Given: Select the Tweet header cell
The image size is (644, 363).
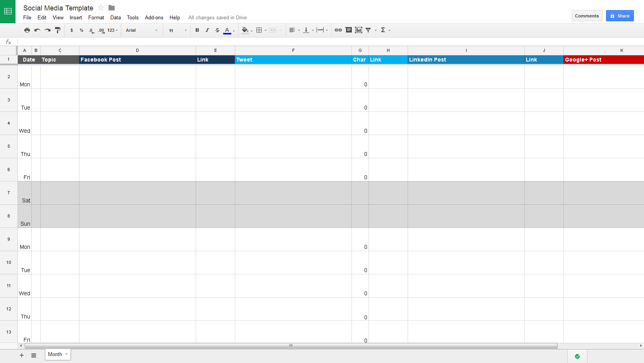Looking at the screenshot, I should [x=293, y=60].
